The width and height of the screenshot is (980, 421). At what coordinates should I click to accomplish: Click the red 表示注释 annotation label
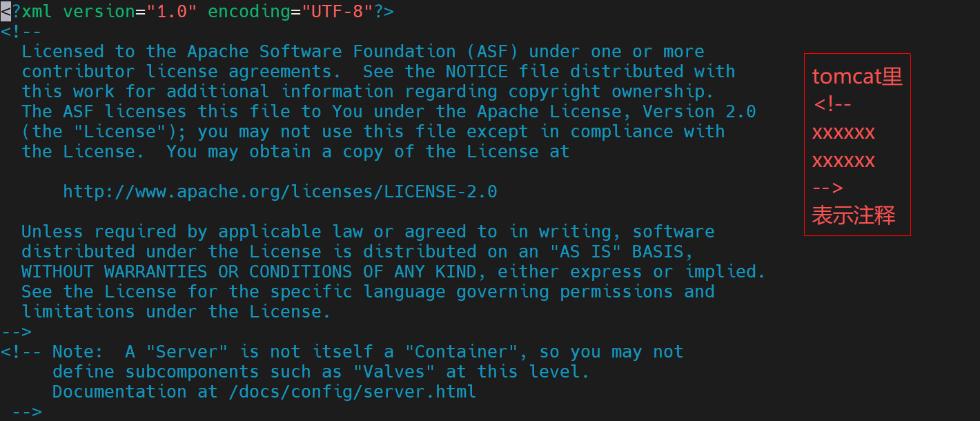pos(854,215)
